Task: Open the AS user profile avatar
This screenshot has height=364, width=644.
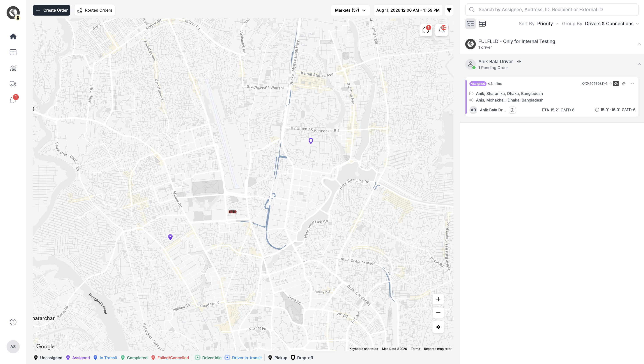Action: click(13, 347)
